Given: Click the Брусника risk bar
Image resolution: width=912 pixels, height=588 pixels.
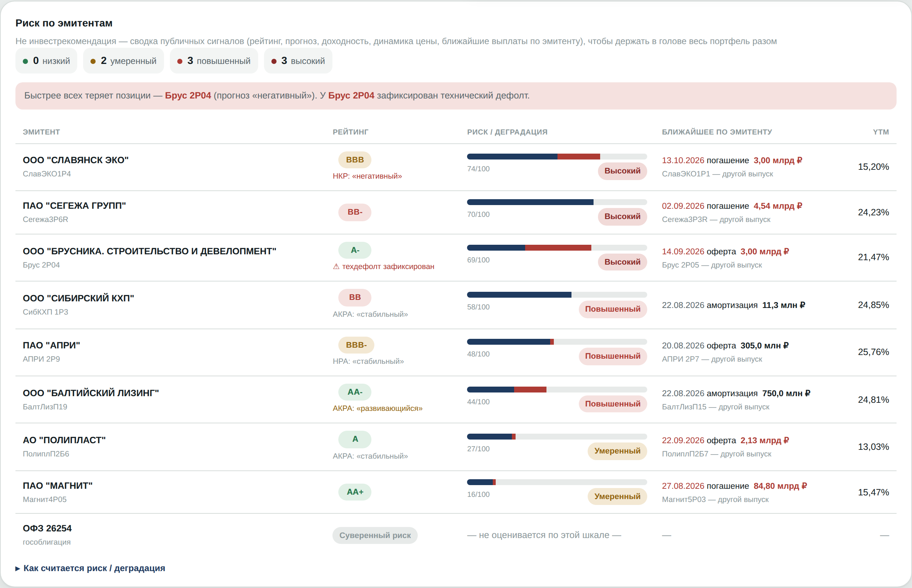Looking at the screenshot, I should [557, 248].
